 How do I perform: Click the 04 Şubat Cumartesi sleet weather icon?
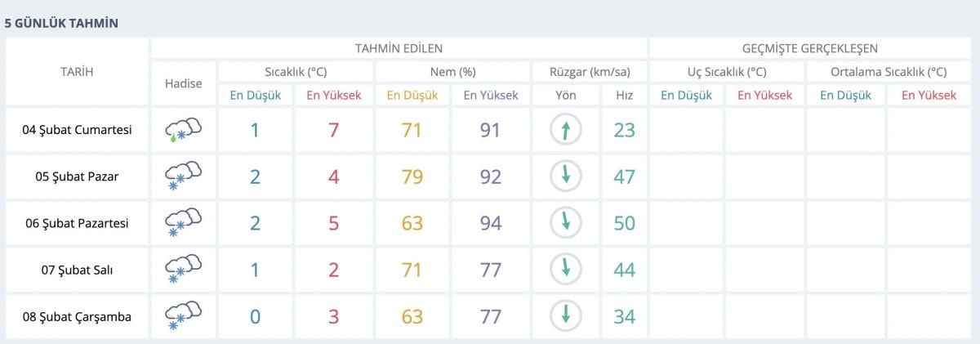(183, 129)
